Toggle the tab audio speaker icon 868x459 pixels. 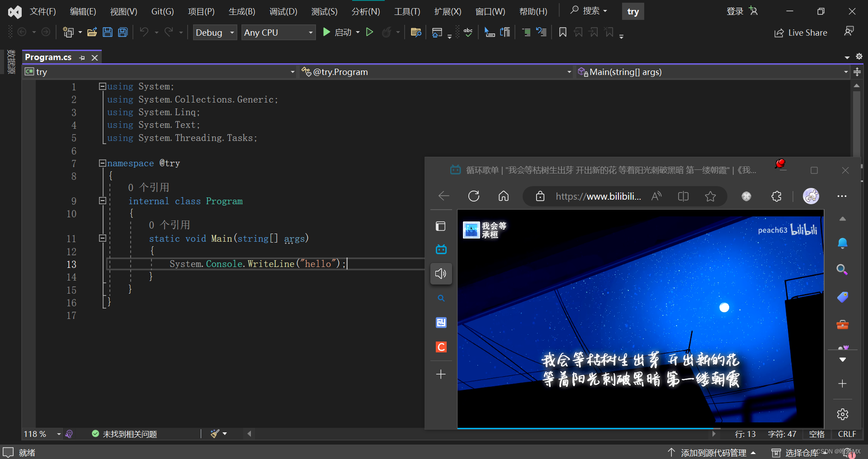coord(441,274)
